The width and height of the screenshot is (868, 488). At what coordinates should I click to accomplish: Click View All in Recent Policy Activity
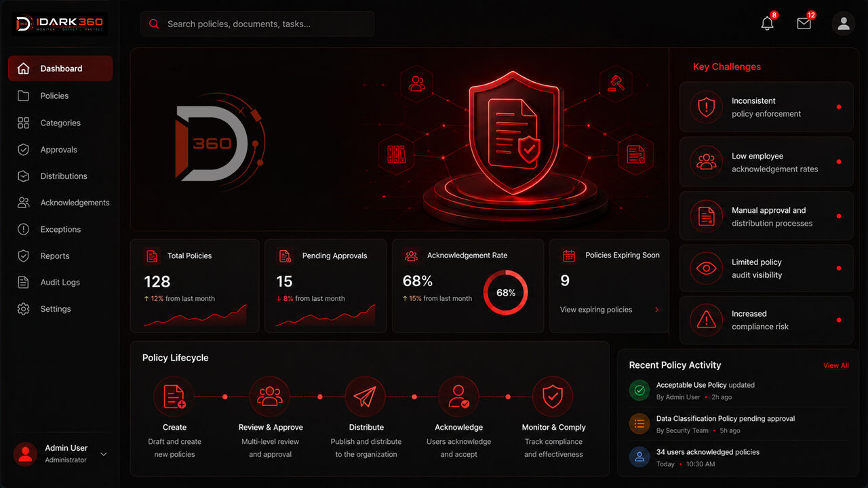(835, 365)
